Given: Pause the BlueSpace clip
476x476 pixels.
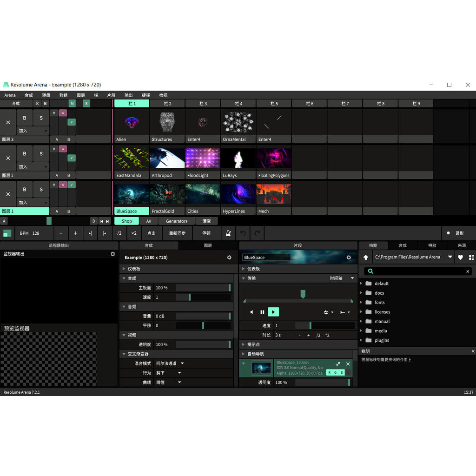Looking at the screenshot, I should [262, 312].
